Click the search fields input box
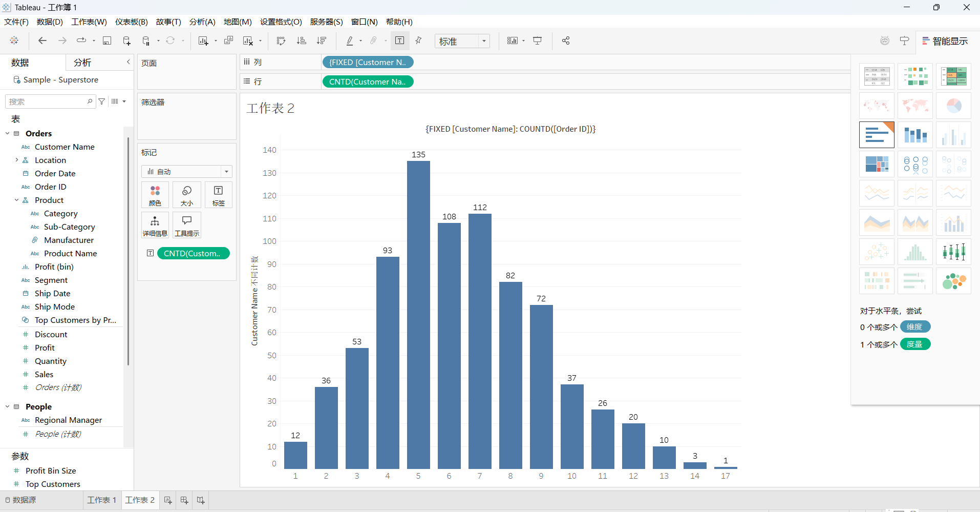This screenshot has height=512, width=980. click(50, 101)
